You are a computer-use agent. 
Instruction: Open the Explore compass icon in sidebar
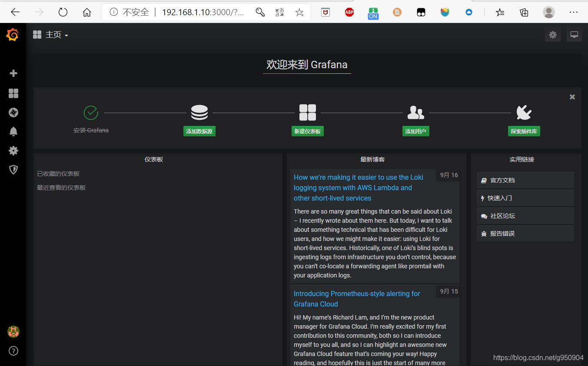[x=13, y=112]
